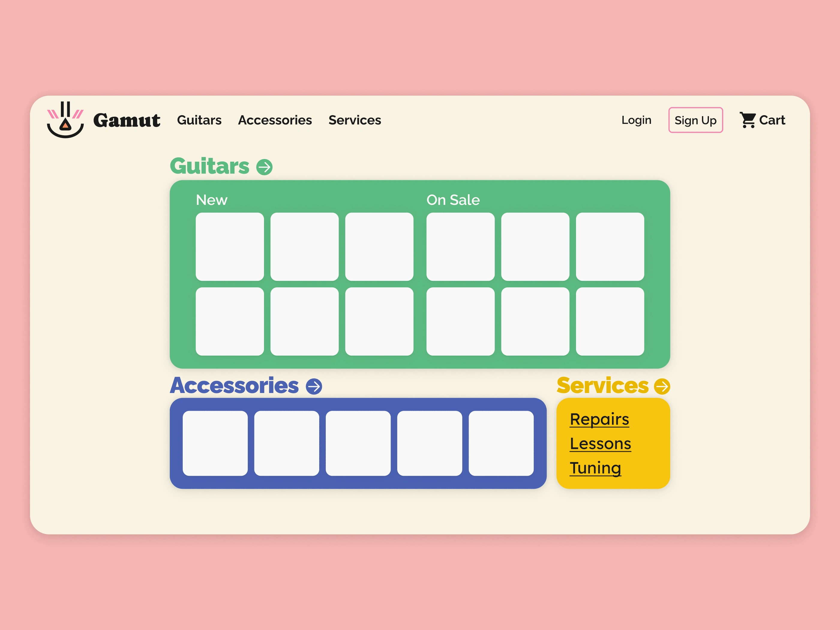This screenshot has height=630, width=840.
Task: Open the fourth accessory card
Action: 430,443
